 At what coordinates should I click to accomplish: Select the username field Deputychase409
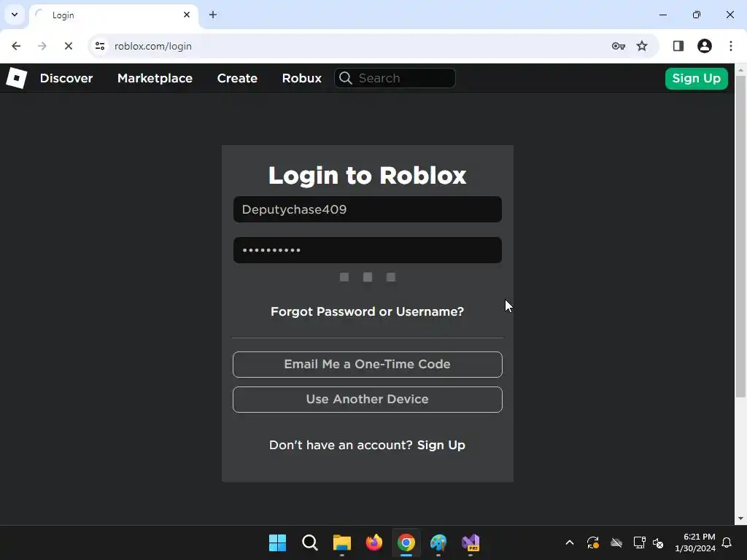tap(368, 209)
